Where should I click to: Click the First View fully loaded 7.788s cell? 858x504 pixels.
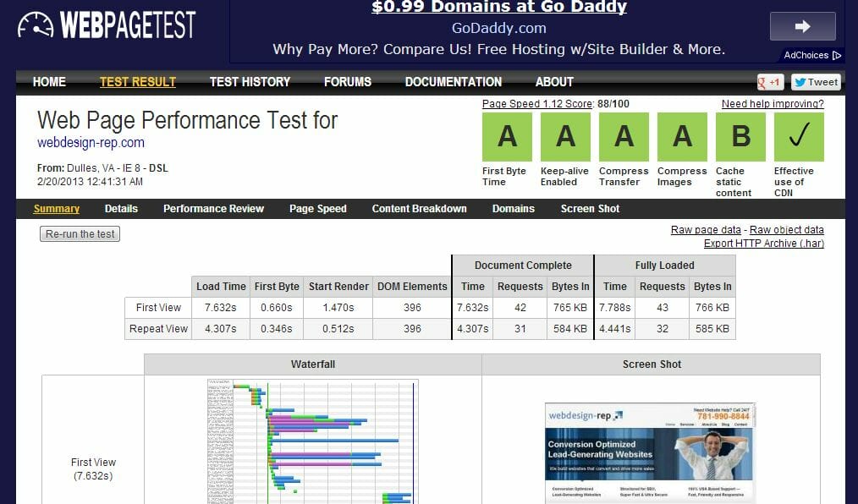[614, 308]
